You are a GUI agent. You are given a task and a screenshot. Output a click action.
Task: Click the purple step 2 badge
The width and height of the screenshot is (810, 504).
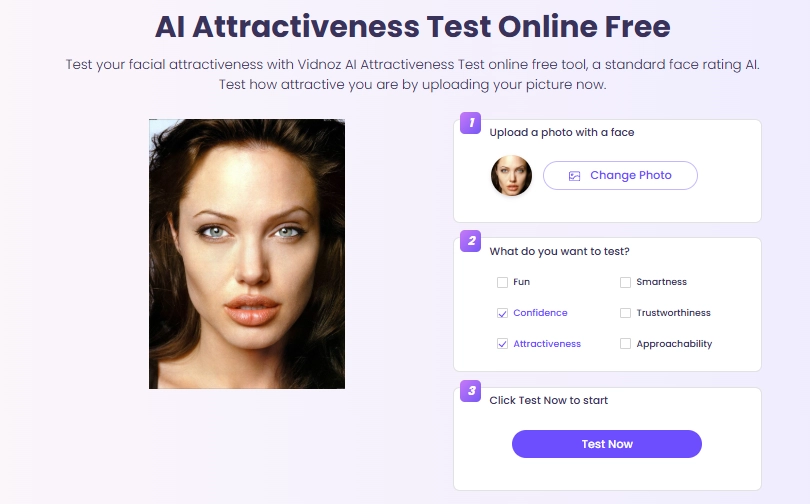point(471,241)
